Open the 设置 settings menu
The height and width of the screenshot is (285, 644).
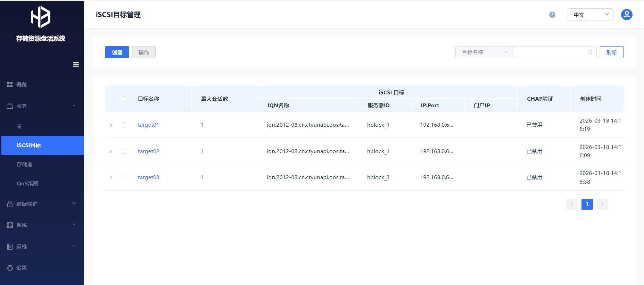click(x=22, y=268)
